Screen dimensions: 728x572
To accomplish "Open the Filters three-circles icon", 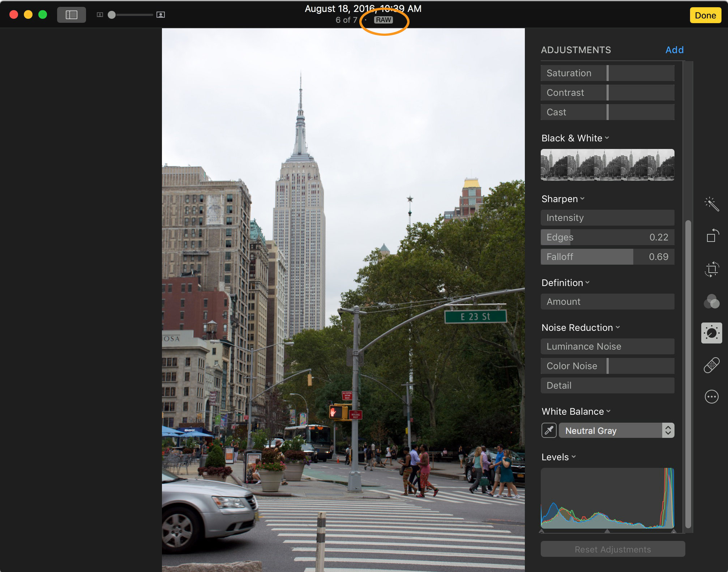I will 711,301.
